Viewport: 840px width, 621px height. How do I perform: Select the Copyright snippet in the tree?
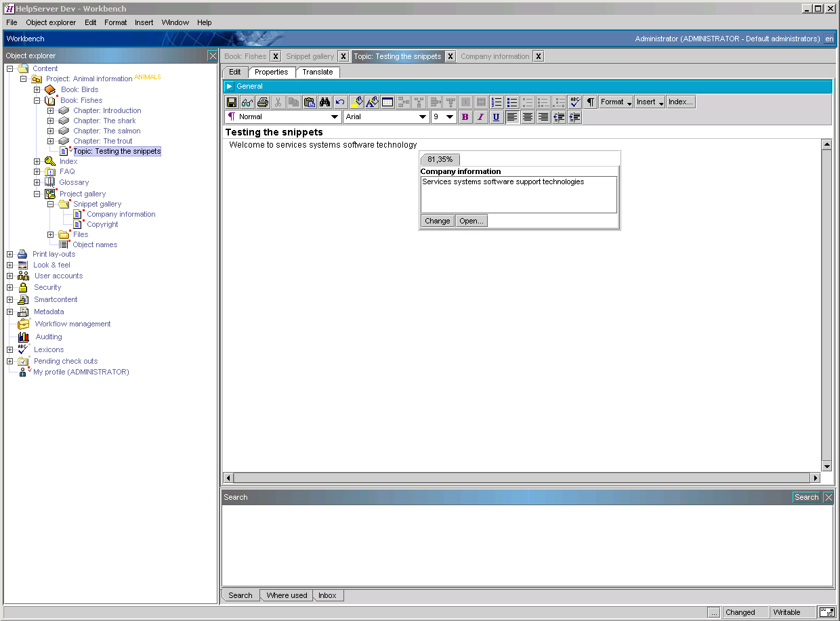[102, 224]
